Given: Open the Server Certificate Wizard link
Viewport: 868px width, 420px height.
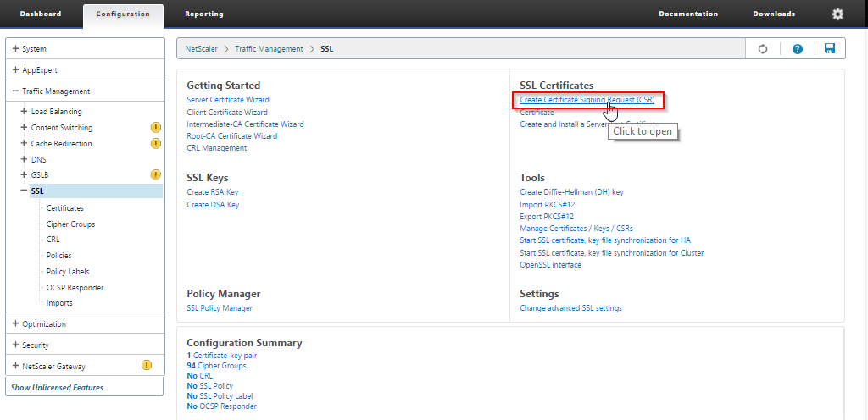Looking at the screenshot, I should (x=228, y=100).
